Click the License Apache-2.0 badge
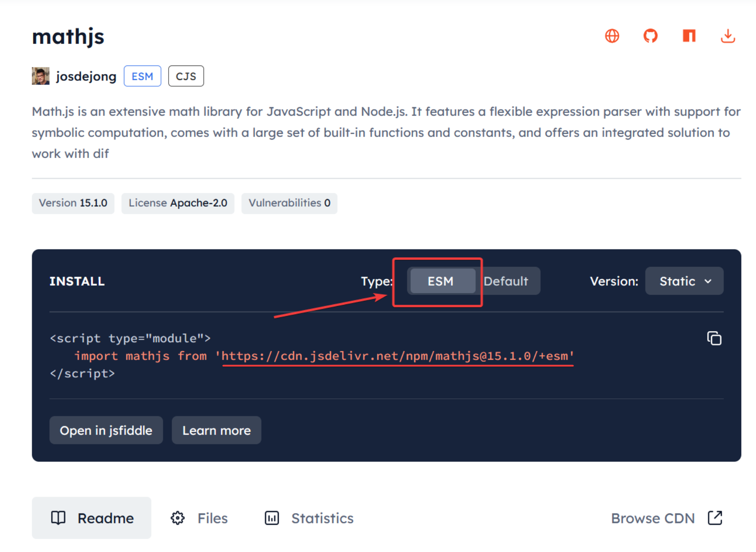 [x=178, y=203]
